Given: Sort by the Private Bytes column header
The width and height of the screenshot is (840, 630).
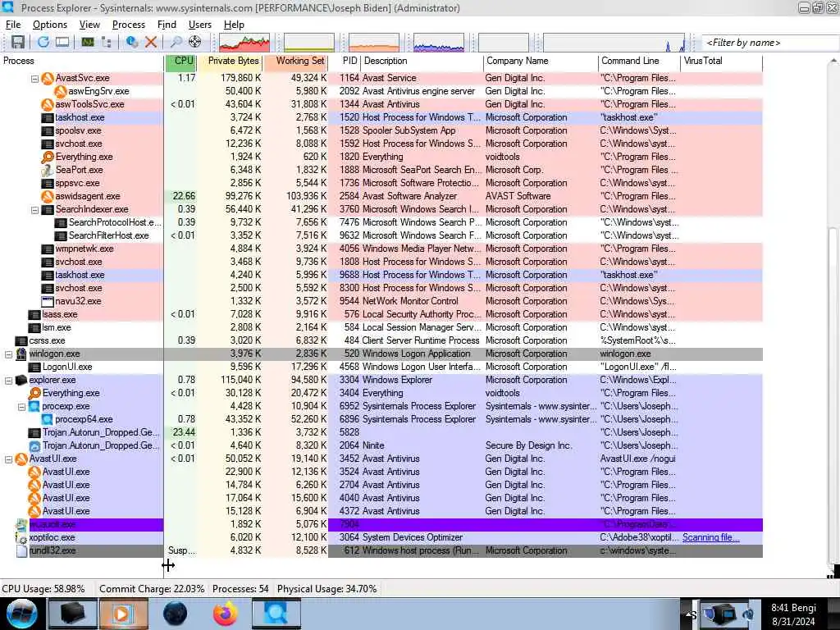Looking at the screenshot, I should pos(231,61).
